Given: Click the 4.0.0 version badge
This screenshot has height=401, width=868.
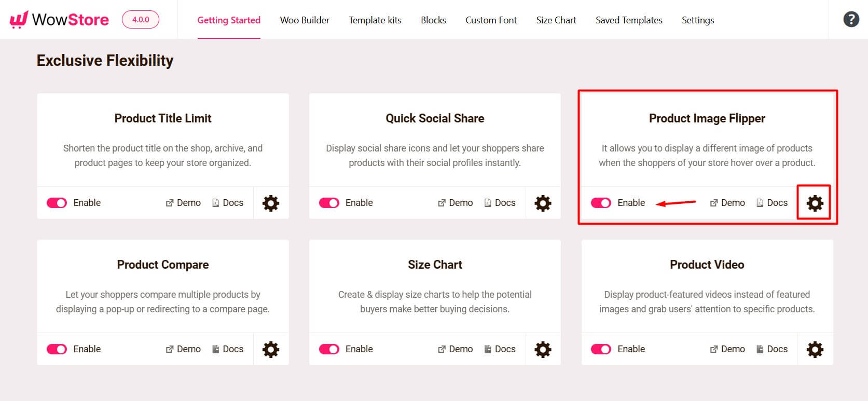Looking at the screenshot, I should click(140, 19).
